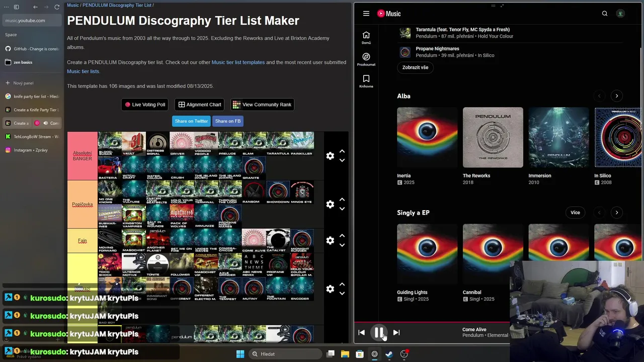Click the music.youtube.com address bar

[32, 21]
